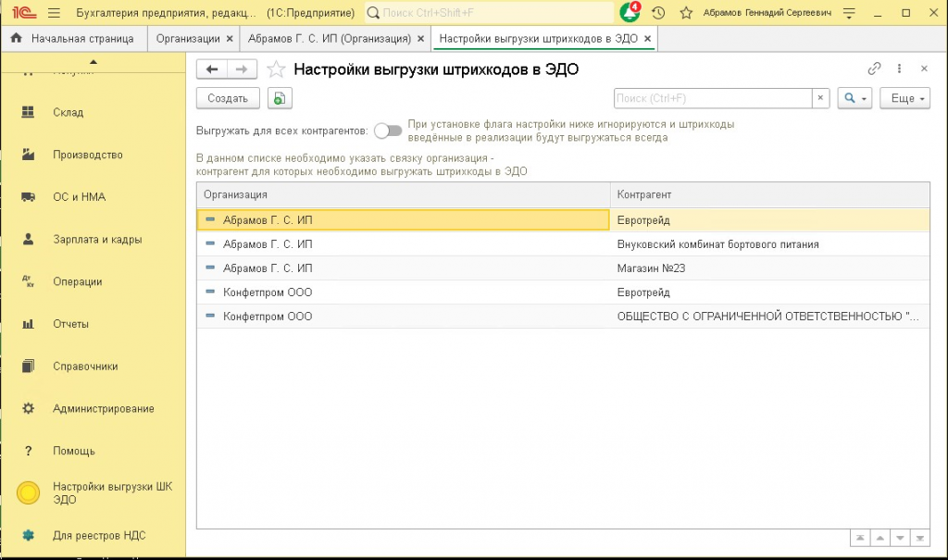Screen dimensions: 948x560
Task: Open the Производство section icon
Action: coord(28,155)
